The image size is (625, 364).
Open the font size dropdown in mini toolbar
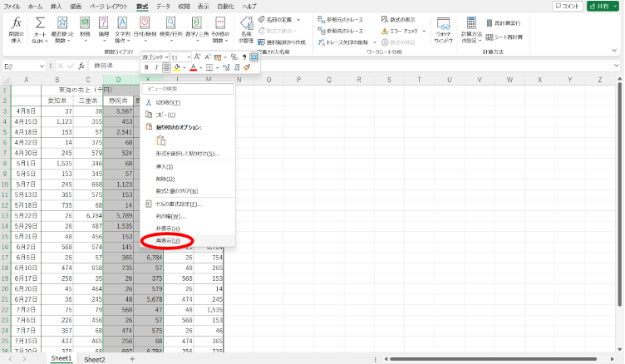coord(188,57)
